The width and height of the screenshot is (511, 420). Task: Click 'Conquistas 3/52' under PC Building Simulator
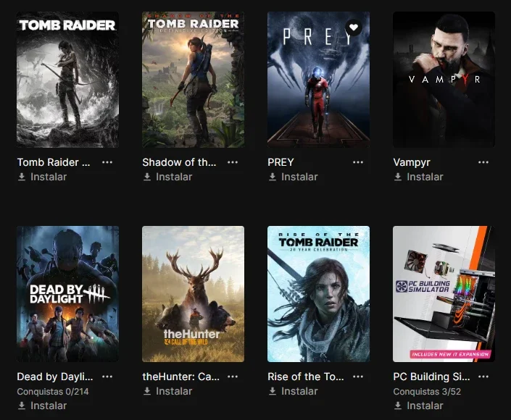pyautogui.click(x=427, y=391)
